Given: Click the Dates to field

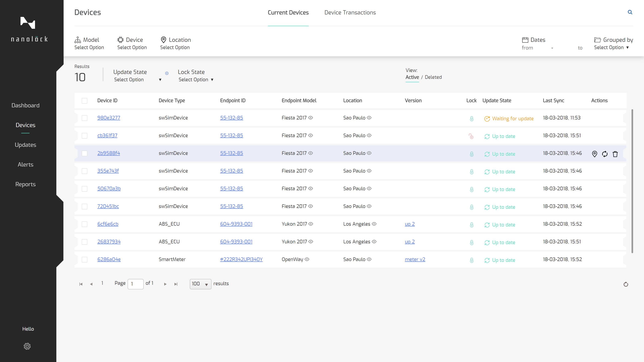Looking at the screenshot, I should click(580, 48).
